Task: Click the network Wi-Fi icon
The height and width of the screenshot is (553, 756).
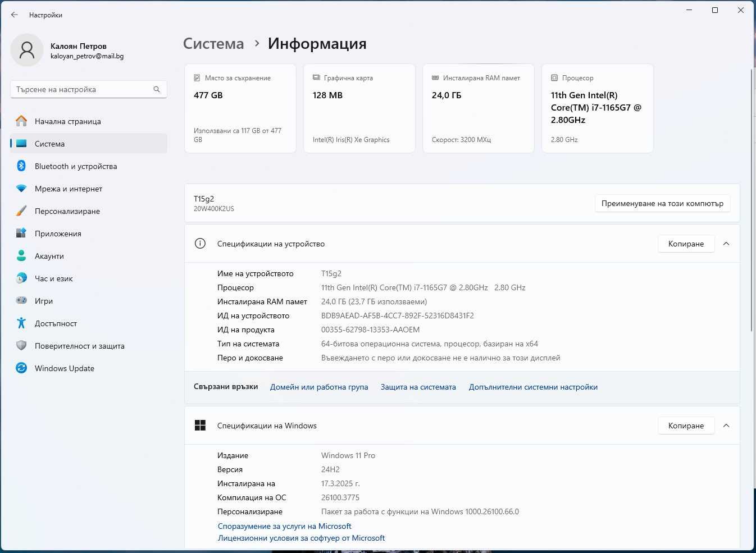Action: (x=21, y=189)
